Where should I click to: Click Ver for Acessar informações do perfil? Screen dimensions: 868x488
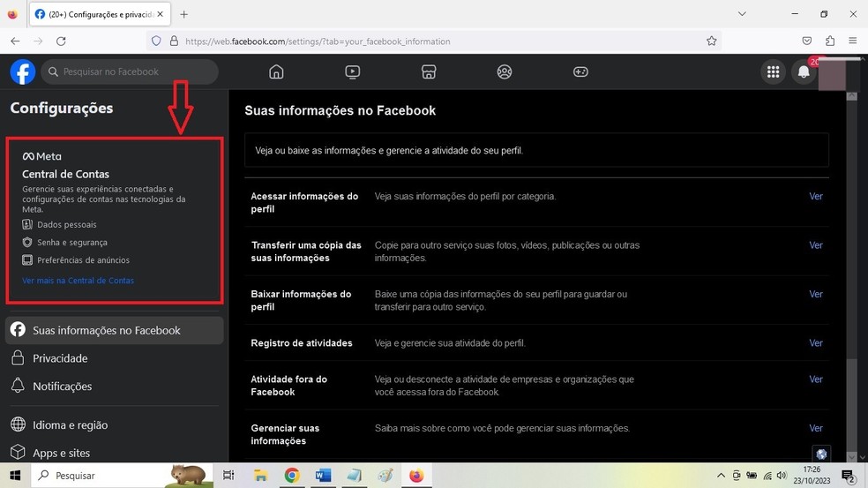coord(815,196)
